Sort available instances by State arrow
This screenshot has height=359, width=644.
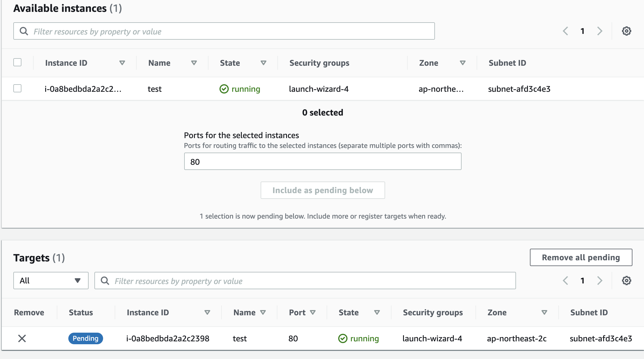click(x=263, y=63)
